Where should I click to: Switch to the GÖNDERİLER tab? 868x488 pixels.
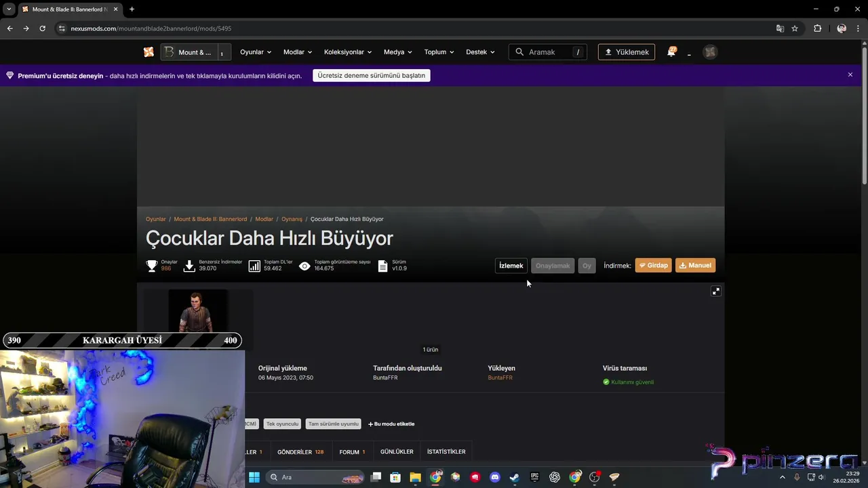pyautogui.click(x=300, y=452)
